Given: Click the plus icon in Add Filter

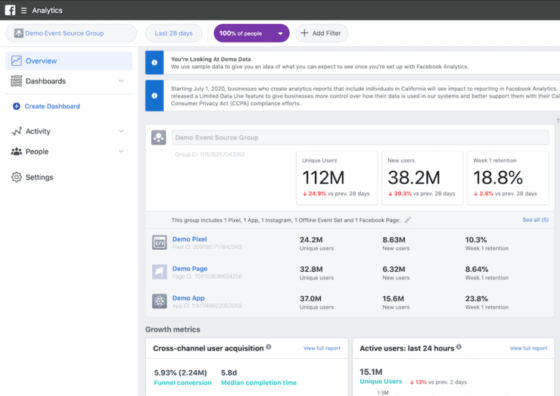Looking at the screenshot, I should (x=304, y=33).
